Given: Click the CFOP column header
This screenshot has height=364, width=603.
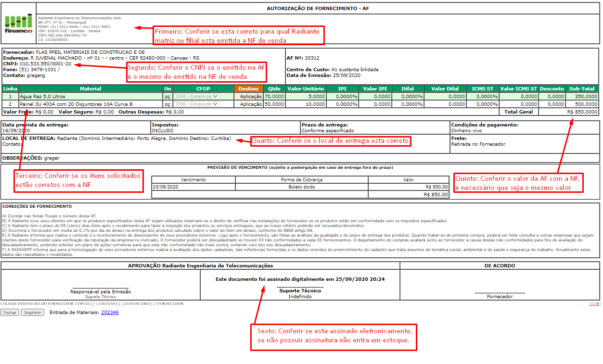Looking at the screenshot, I should click(x=203, y=88).
